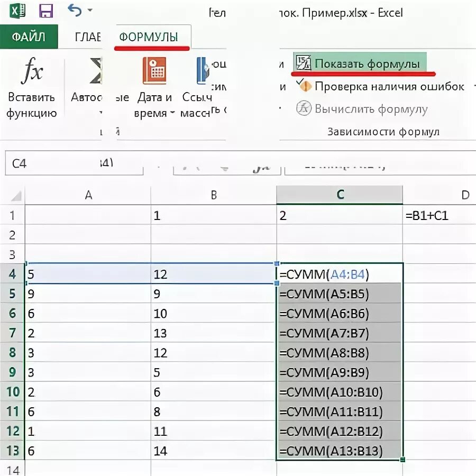
Task: Click cell B11 with value 8
Action: click(214, 411)
